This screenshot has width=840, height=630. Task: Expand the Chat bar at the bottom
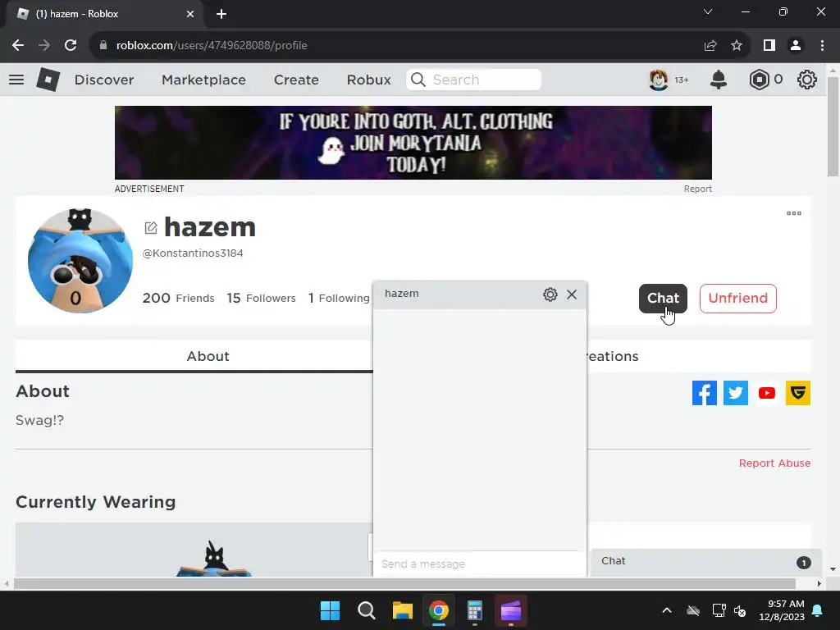[706, 561]
